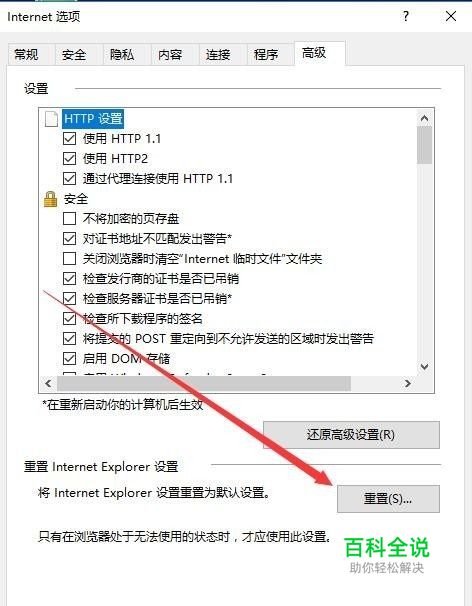Viewport: 472px width, 606px height.
Task: Uncheck 使用 HTTP 1.1 checkbox
Action: [69, 138]
